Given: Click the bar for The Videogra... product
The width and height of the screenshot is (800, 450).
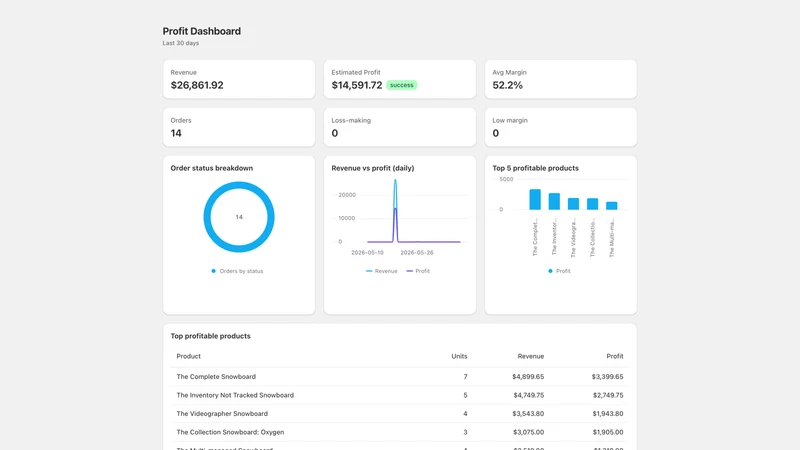Looking at the screenshot, I should [573, 204].
